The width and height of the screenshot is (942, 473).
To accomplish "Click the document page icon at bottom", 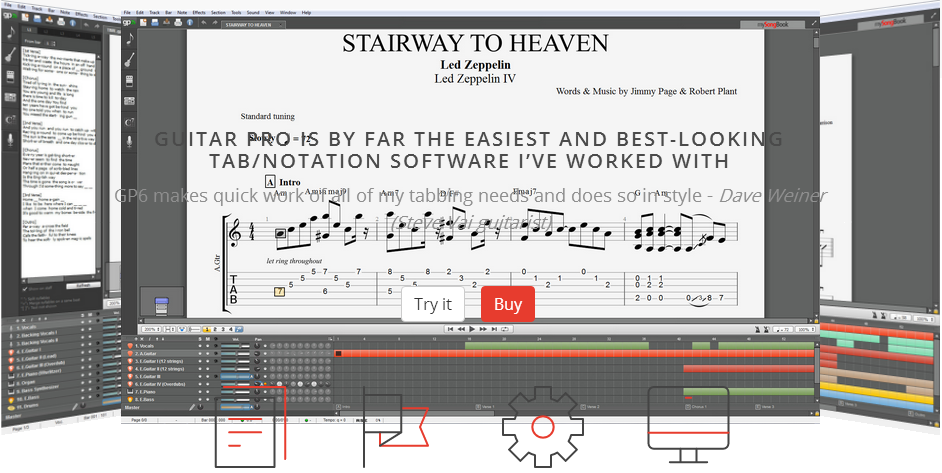I will 246,427.
